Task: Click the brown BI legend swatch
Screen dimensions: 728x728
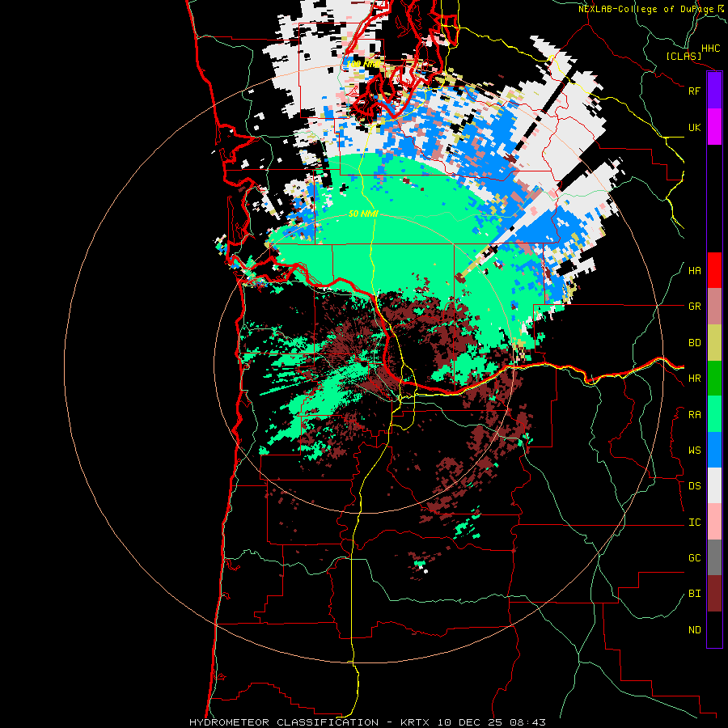Action: pos(714,594)
